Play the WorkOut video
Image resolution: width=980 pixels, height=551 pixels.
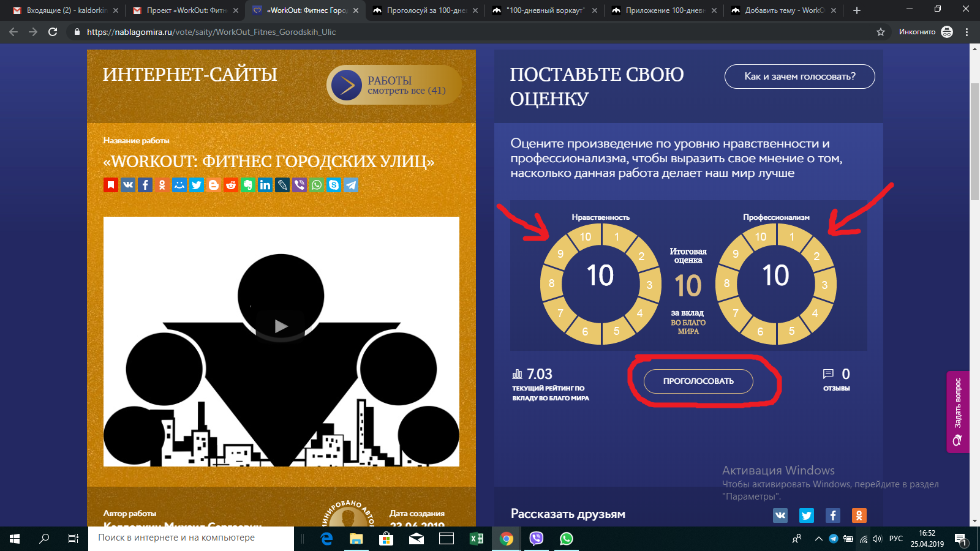(x=281, y=326)
